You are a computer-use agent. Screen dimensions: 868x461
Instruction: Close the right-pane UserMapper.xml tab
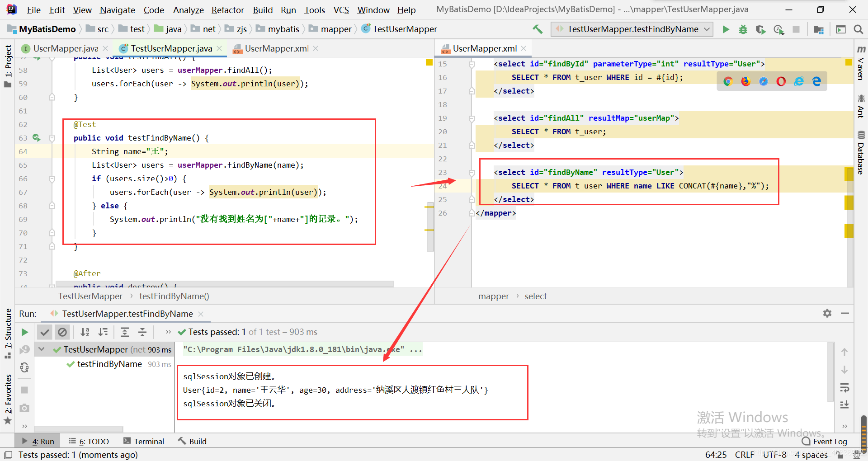point(524,48)
